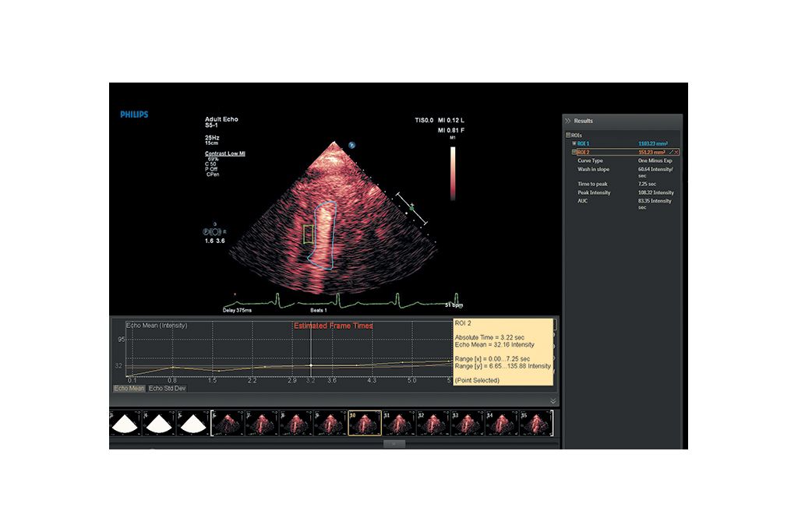Delete ROI 2 with the red X icon

click(x=676, y=152)
